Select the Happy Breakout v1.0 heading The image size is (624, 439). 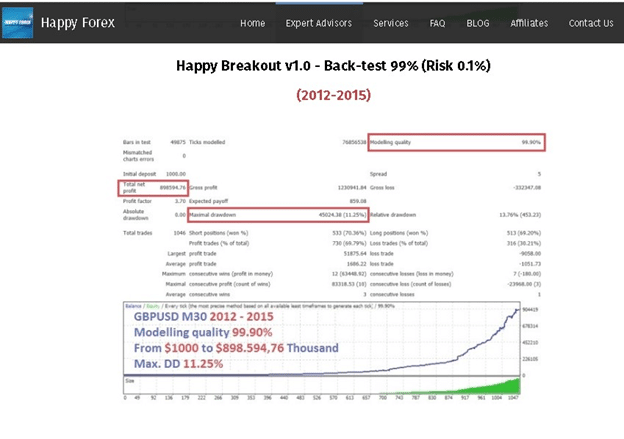click(x=333, y=66)
